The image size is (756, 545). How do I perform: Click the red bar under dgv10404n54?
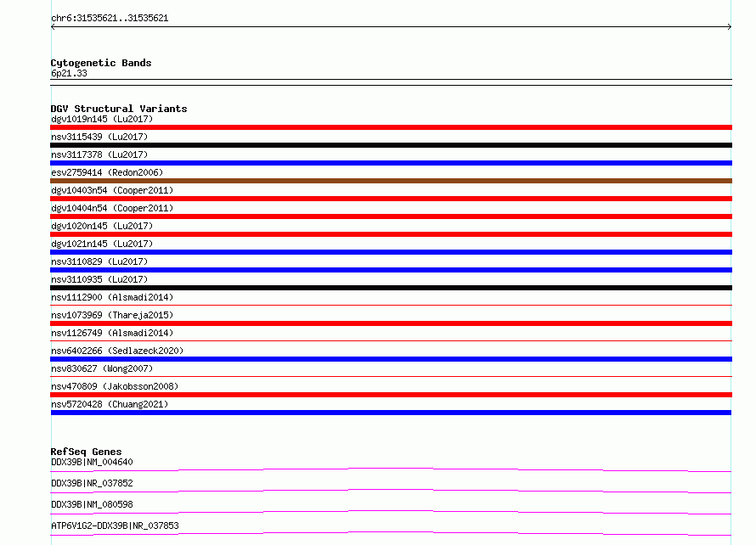point(391,216)
